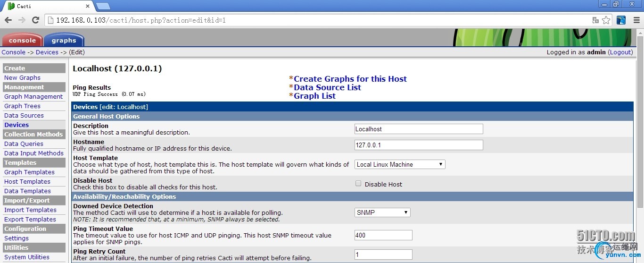Click the Description input field
The height and width of the screenshot is (263, 644).
419,129
